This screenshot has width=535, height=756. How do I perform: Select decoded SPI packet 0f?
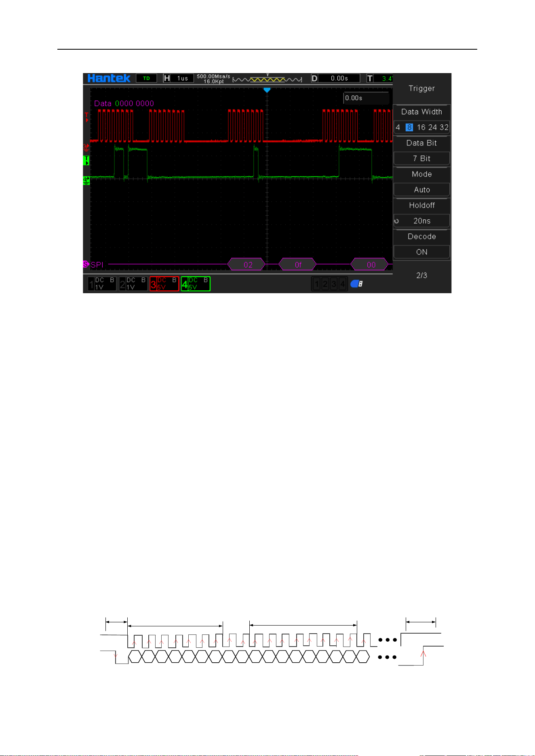298,265
